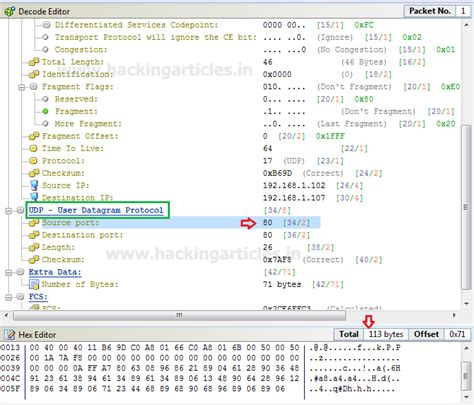
Task: Click the Transport Protocol CE bit circle icon
Action: [x=46, y=37]
